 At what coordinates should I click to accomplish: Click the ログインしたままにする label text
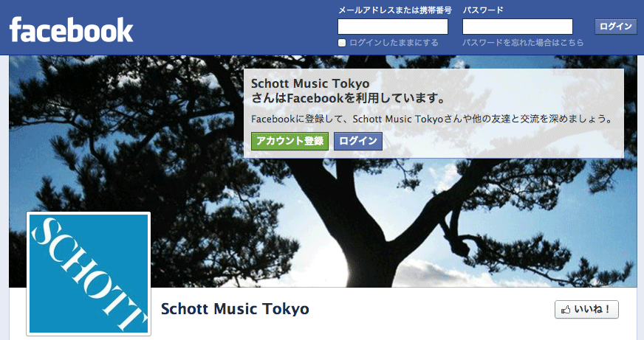click(394, 43)
